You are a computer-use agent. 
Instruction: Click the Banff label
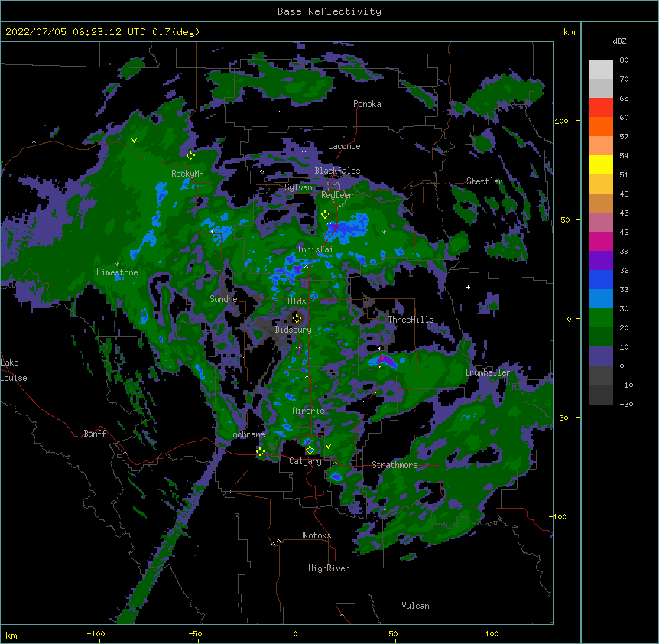tap(95, 434)
